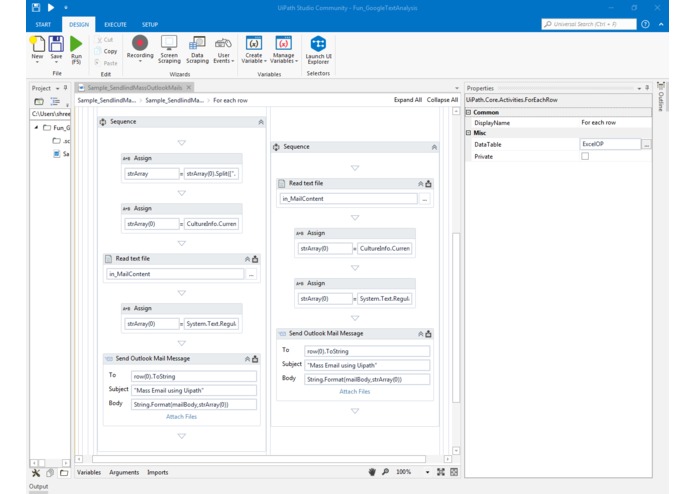
Task: Open the 100% zoom level dropdown
Action: pyautogui.click(x=427, y=472)
